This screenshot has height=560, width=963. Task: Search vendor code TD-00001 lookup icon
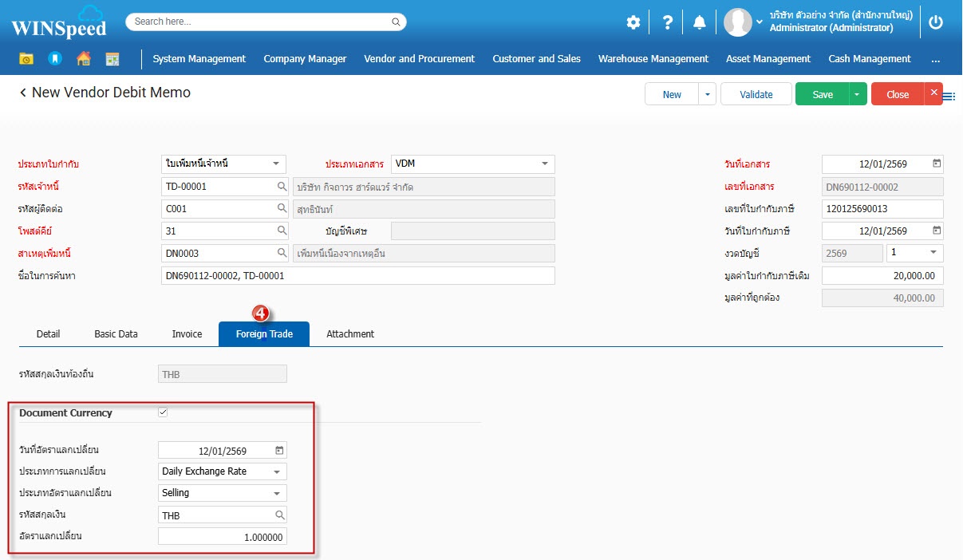click(282, 187)
